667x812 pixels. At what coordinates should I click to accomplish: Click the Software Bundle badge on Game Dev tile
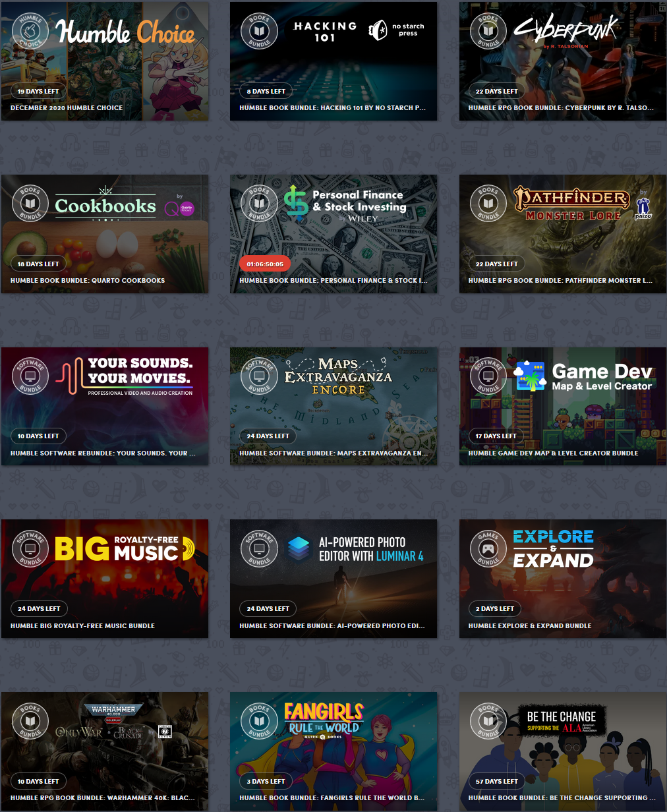[x=487, y=376]
